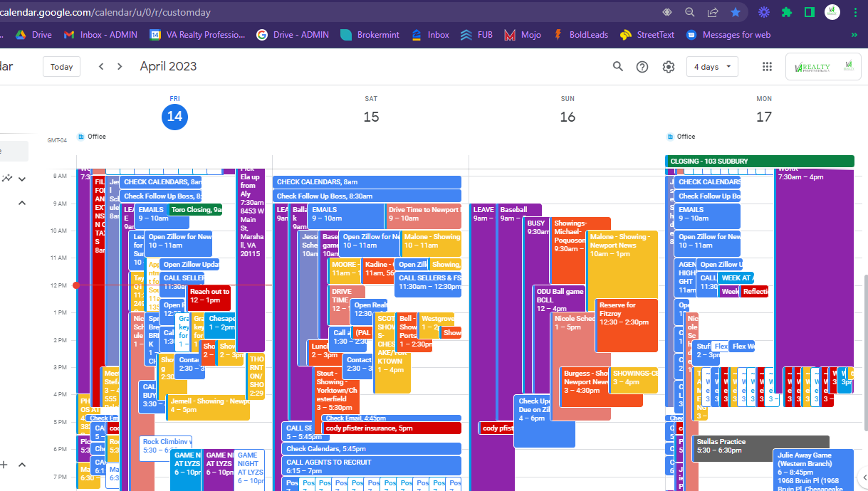This screenshot has width=868, height=491.
Task: Open Sunday Reserve for Fitzroy event
Action: (626, 325)
